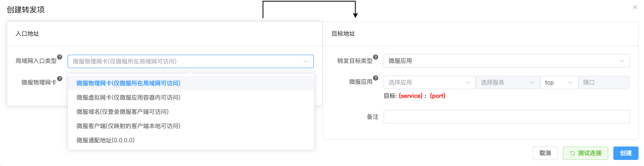Screen dimensions: 644x166
Task: Click the 取消 button
Action: click(x=545, y=153)
